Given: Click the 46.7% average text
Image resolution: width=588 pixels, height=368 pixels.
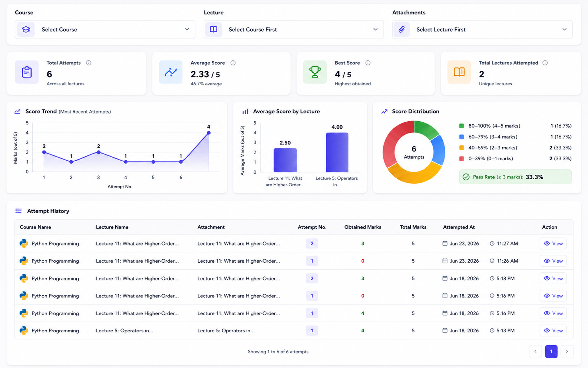Looking at the screenshot, I should point(206,83).
